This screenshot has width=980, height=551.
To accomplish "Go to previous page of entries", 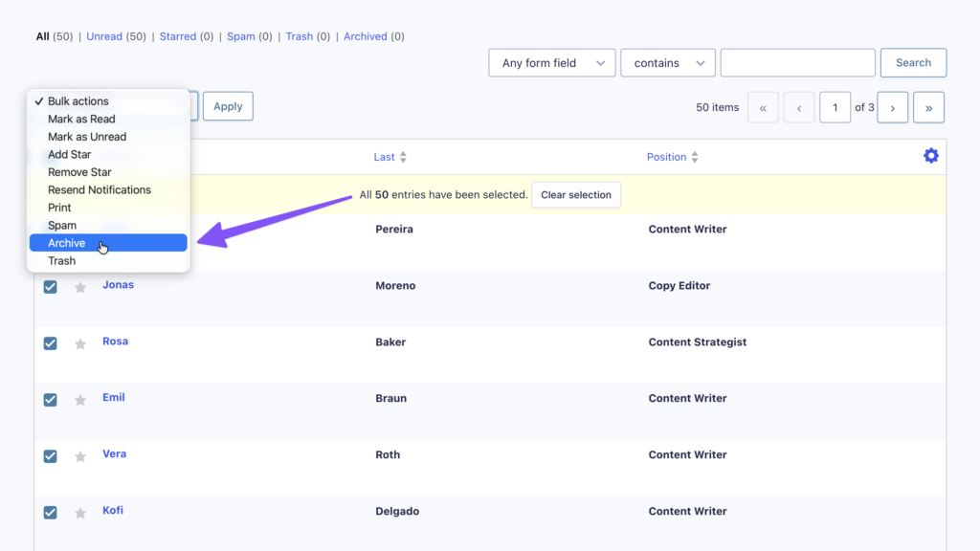I will (799, 107).
